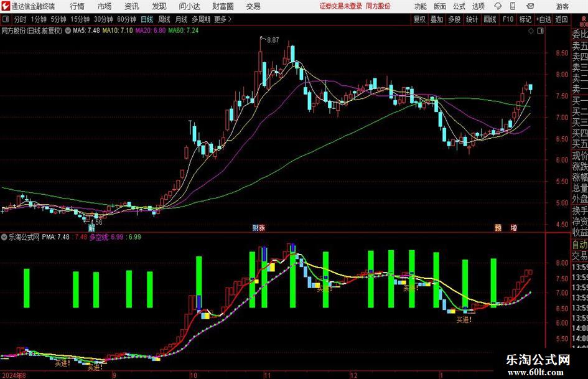Viewport: 588px width, 379px height.
Task: Select 多周期 multi-period view
Action: click(x=201, y=19)
